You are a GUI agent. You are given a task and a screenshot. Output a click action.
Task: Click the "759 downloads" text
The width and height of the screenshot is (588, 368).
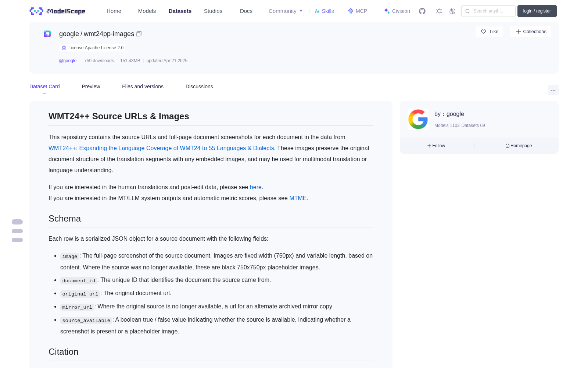click(x=99, y=61)
